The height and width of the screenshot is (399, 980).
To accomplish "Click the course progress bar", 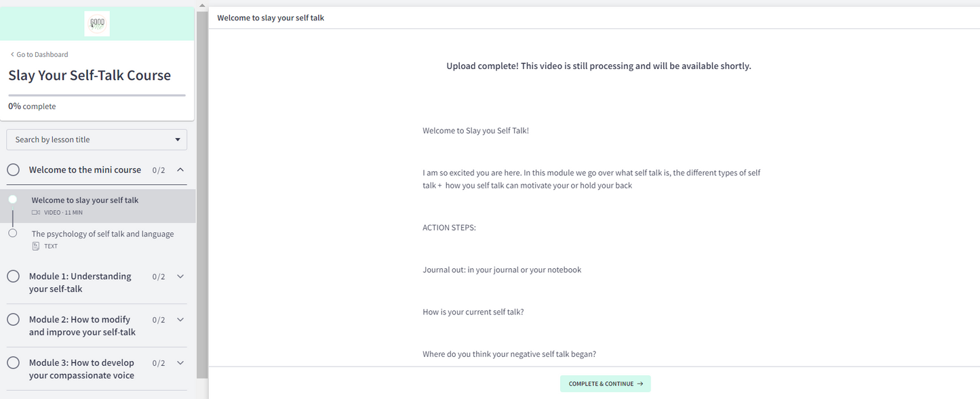I will [97, 96].
